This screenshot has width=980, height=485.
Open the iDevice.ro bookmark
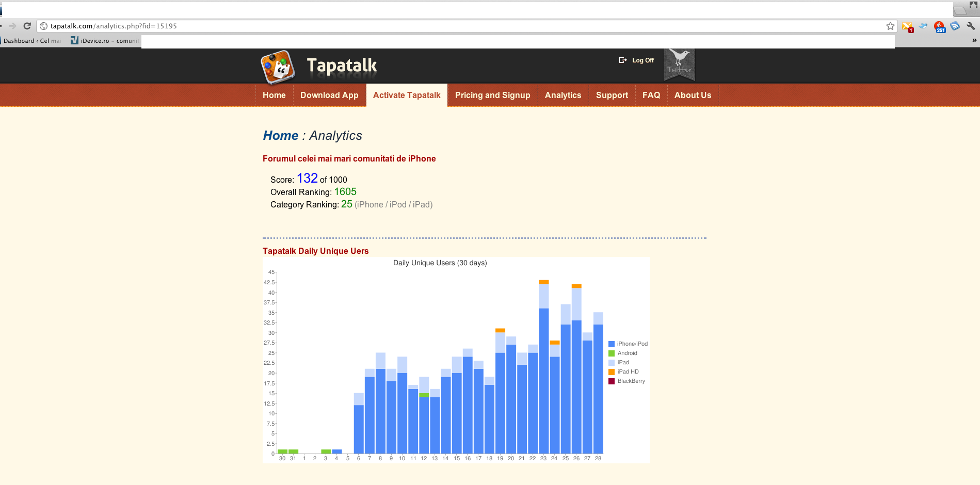[x=105, y=41]
